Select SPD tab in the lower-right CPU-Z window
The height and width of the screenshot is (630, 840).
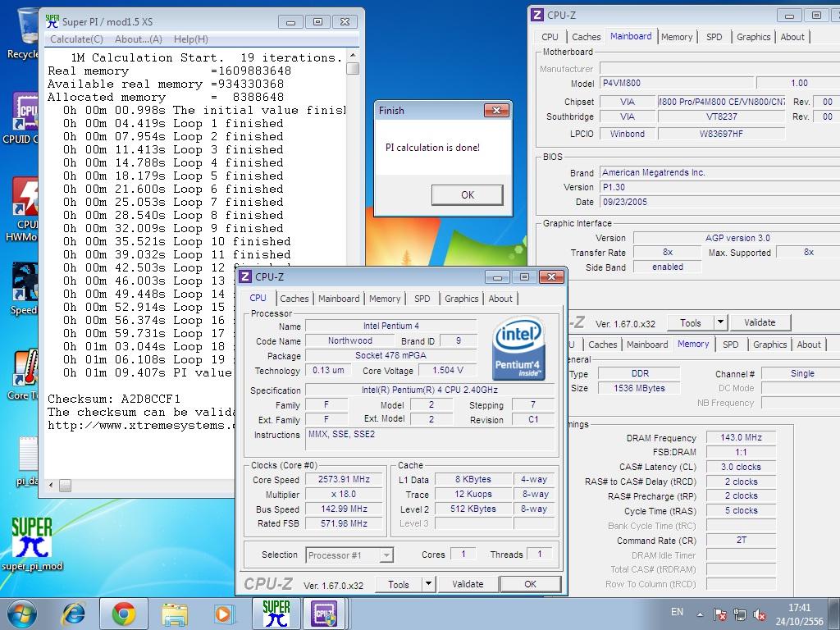pyautogui.click(x=731, y=345)
